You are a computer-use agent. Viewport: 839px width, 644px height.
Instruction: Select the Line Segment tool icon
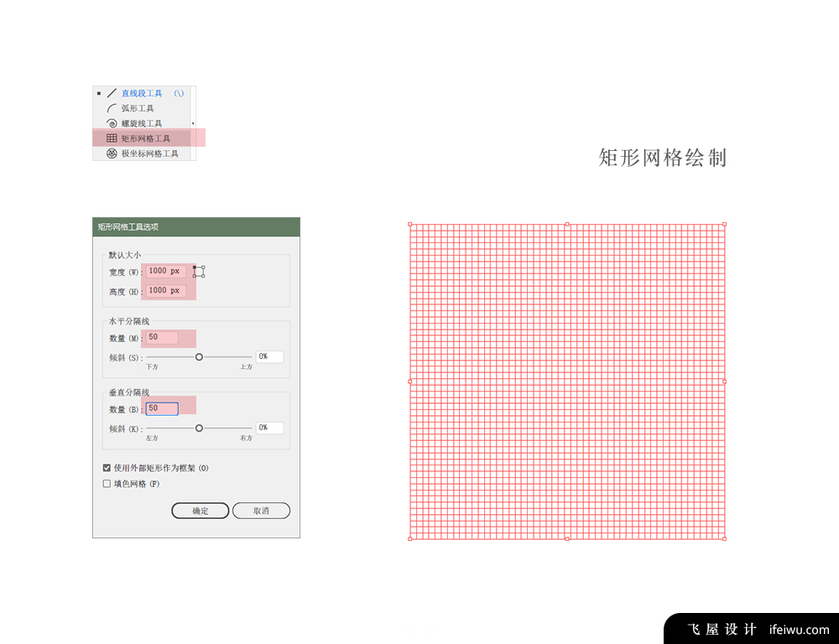[112, 93]
